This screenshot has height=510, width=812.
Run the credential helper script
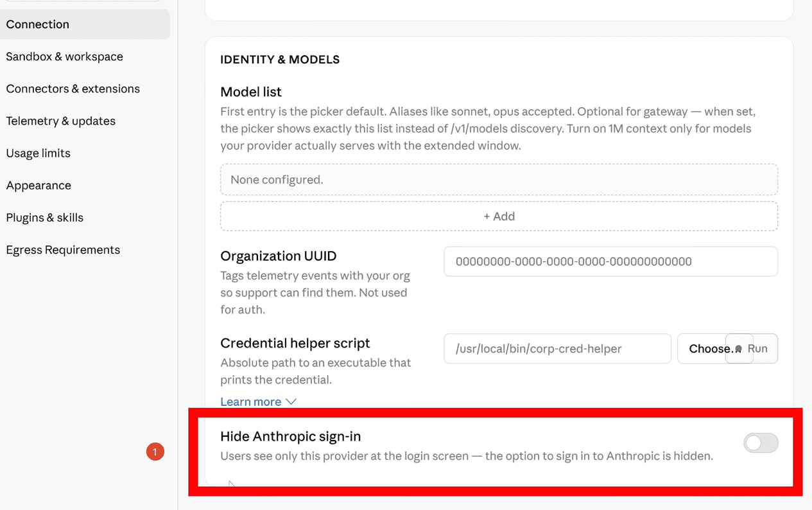(757, 349)
